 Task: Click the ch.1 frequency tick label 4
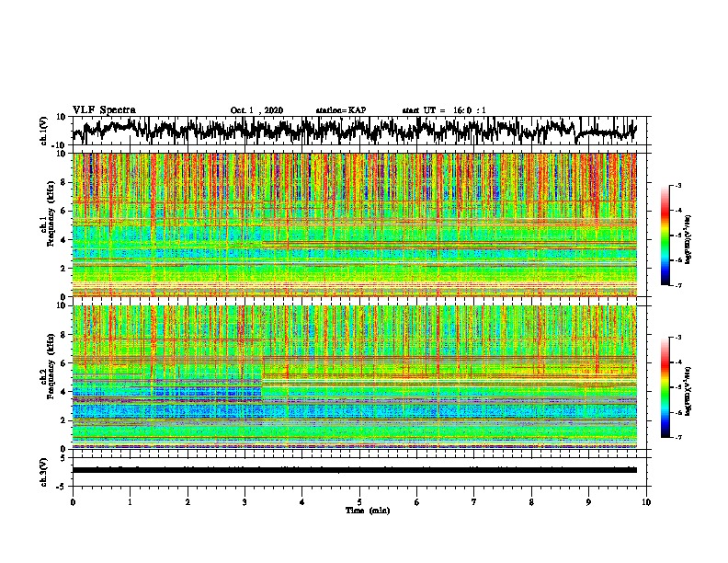click(64, 240)
